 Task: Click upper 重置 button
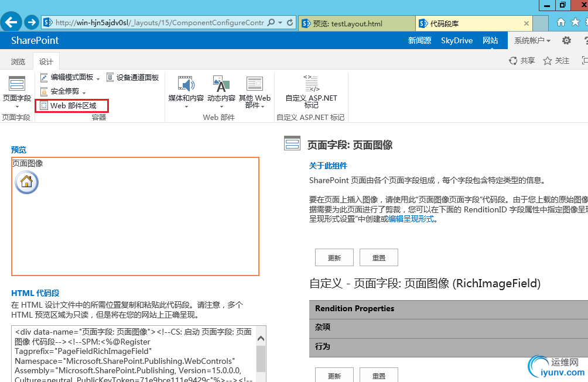[379, 257]
